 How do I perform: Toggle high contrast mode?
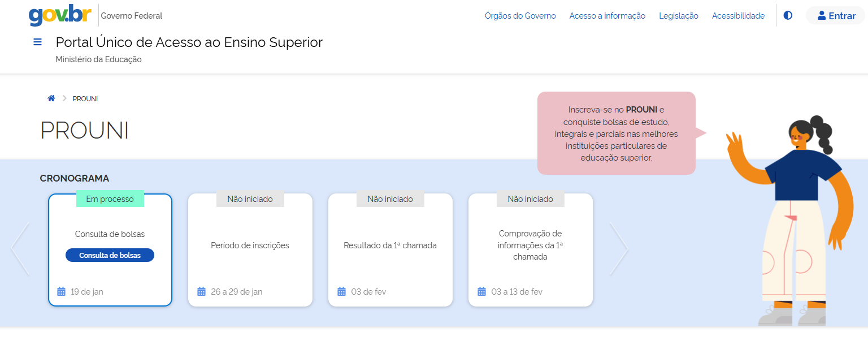click(788, 16)
